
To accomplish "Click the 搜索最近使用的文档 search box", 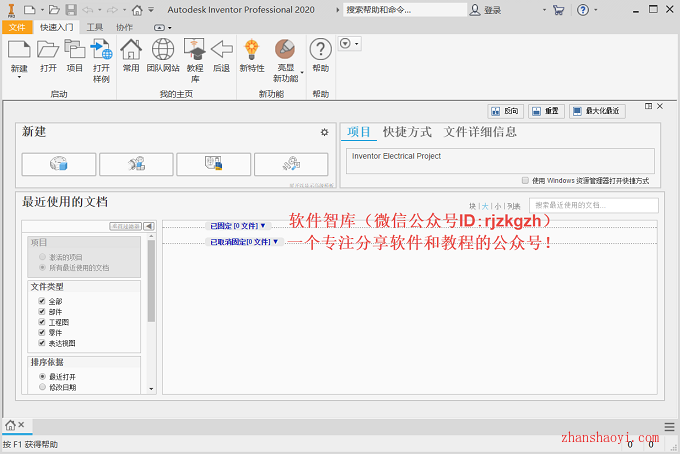I will [x=594, y=205].
